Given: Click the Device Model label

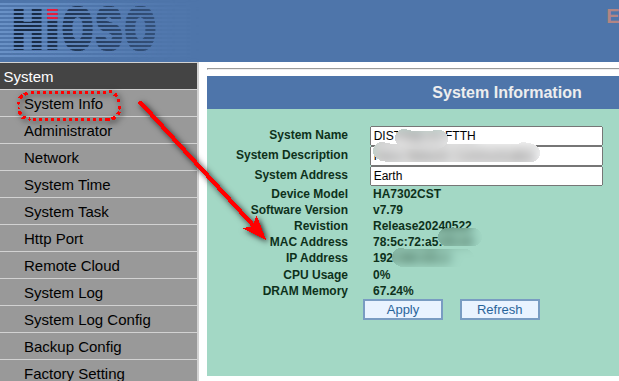Looking at the screenshot, I should tap(309, 194).
